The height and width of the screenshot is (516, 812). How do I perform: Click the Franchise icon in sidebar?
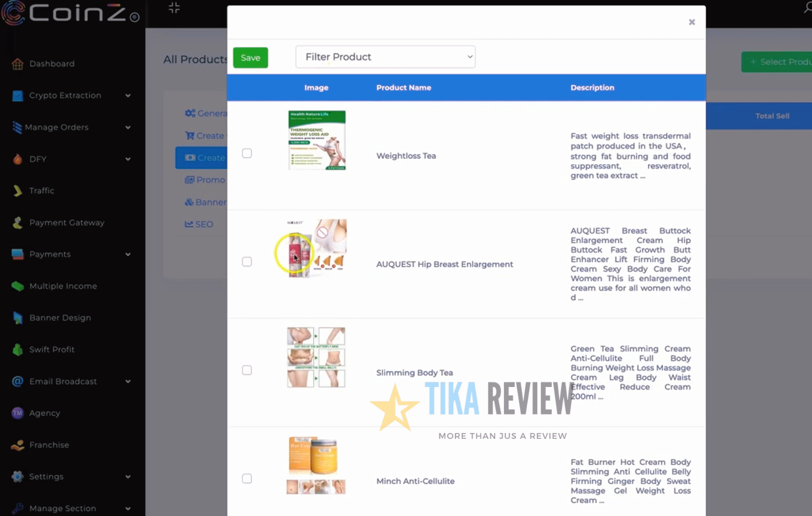pyautogui.click(x=17, y=445)
